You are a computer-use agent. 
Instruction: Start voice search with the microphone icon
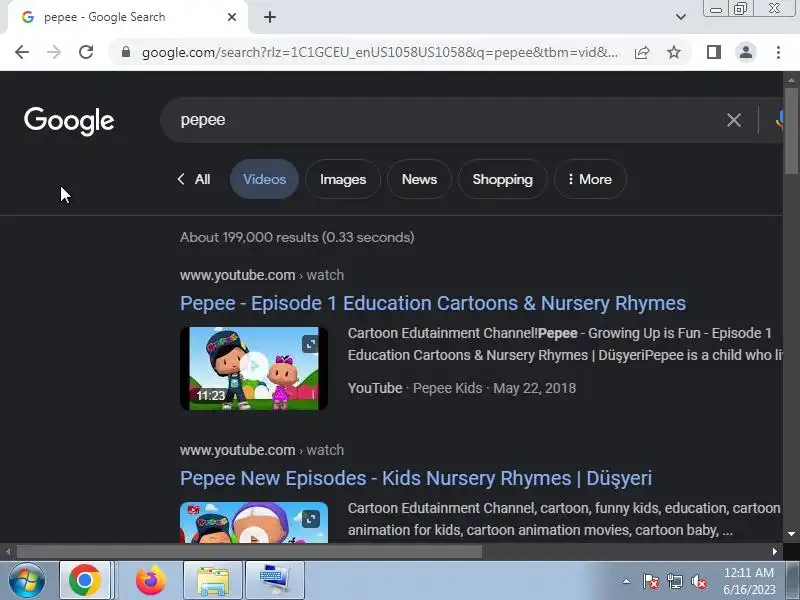coord(779,120)
